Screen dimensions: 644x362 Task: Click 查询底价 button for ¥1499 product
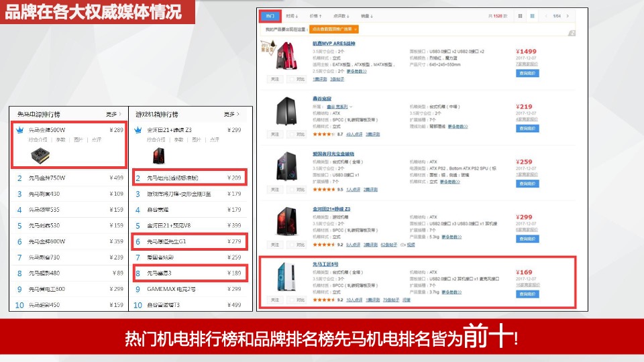tap(527, 73)
